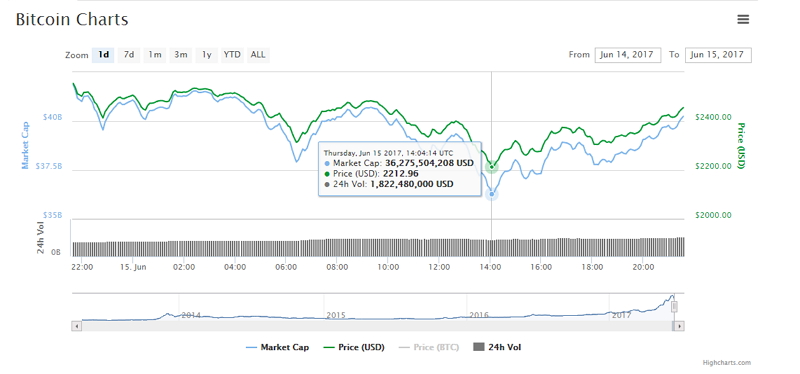Image resolution: width=800 pixels, height=374 pixels.
Task: Click the navigator range handle
Action: coord(674,307)
